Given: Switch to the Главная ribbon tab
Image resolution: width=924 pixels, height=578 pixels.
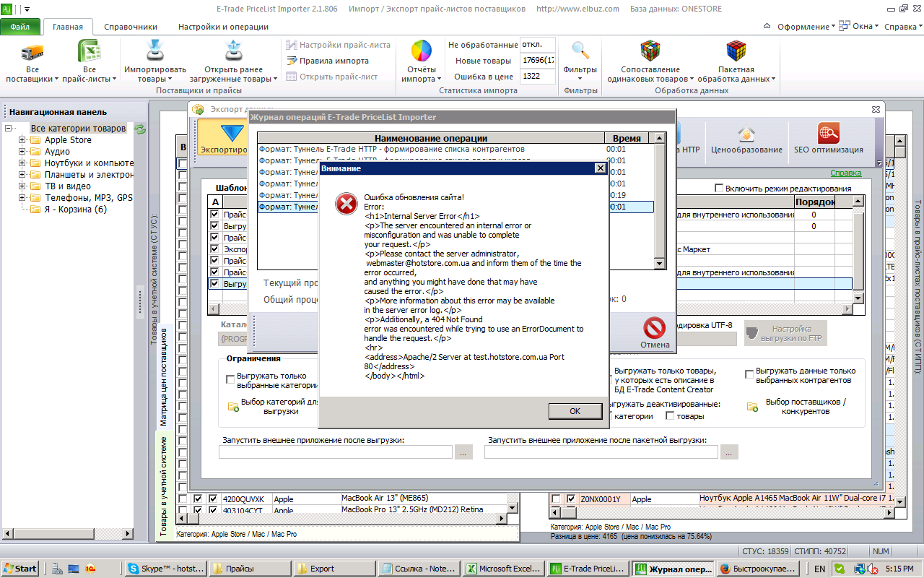Looking at the screenshot, I should [x=68, y=27].
